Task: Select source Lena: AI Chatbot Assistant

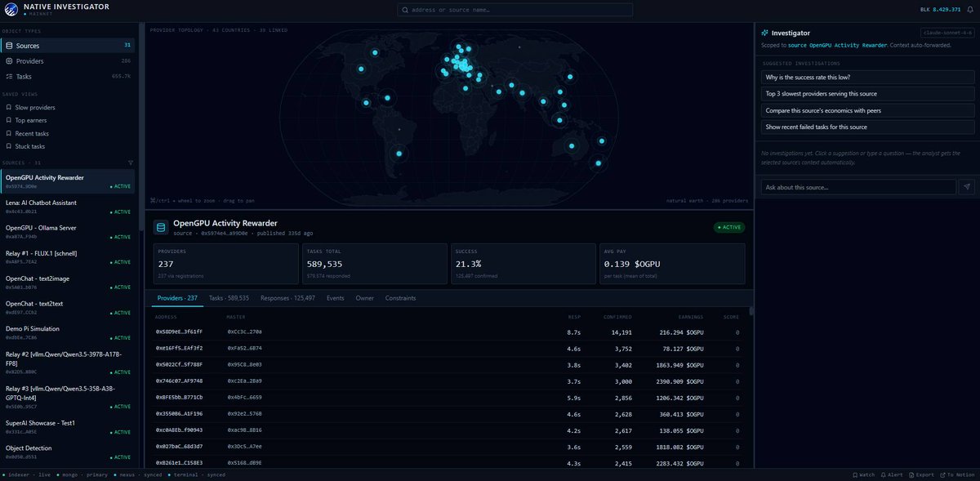Action: coord(69,207)
